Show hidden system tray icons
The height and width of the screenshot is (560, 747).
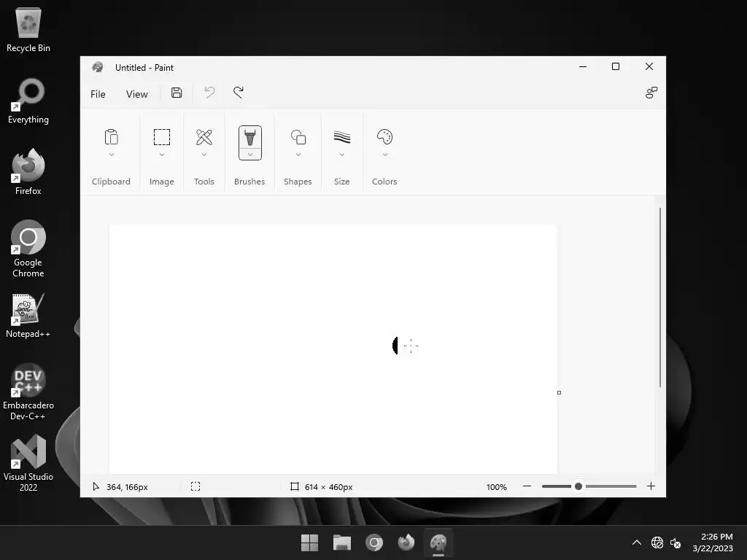coord(636,542)
